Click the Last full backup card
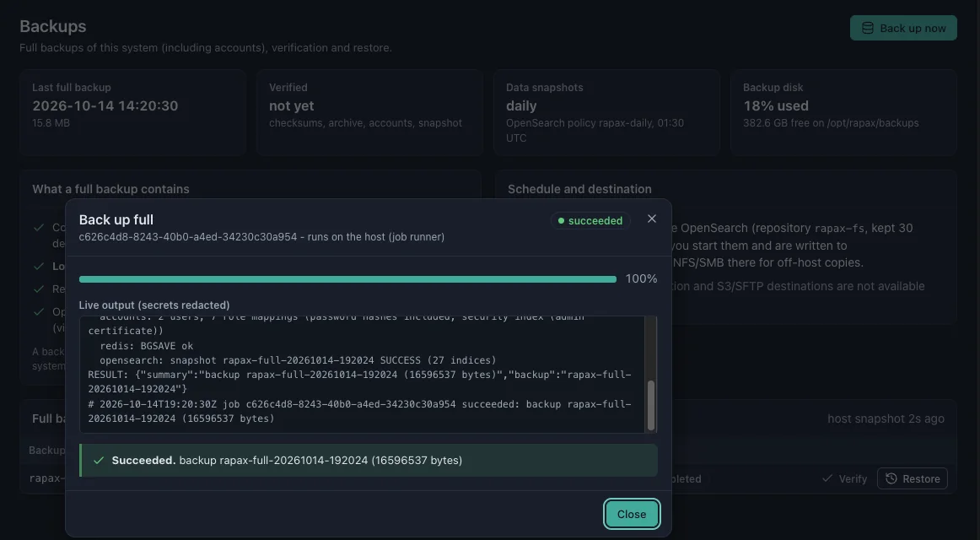980x540 pixels. pos(132,112)
